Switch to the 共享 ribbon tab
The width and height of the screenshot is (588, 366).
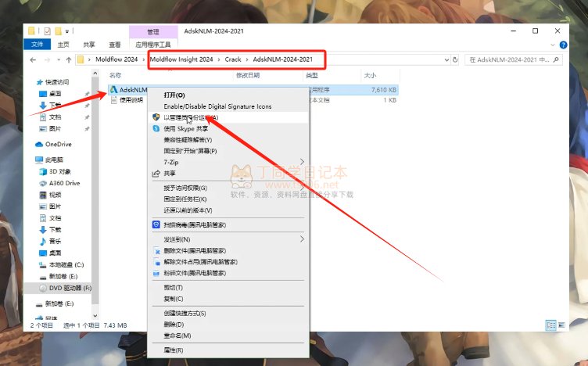pos(89,45)
